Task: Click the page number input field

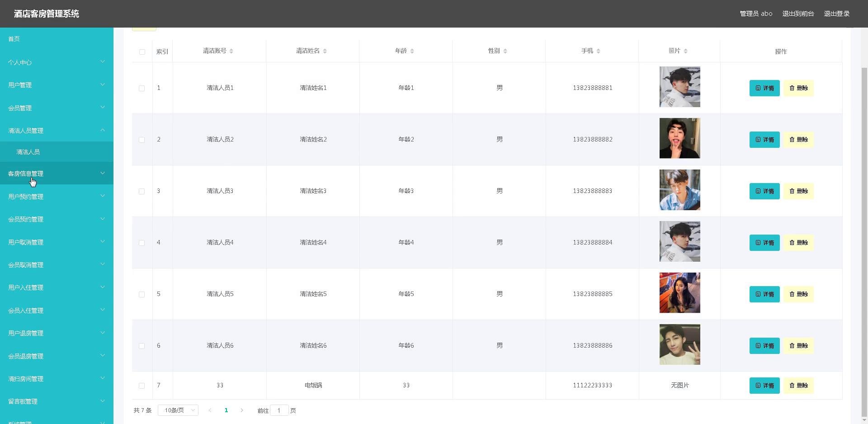Action: pos(279,410)
